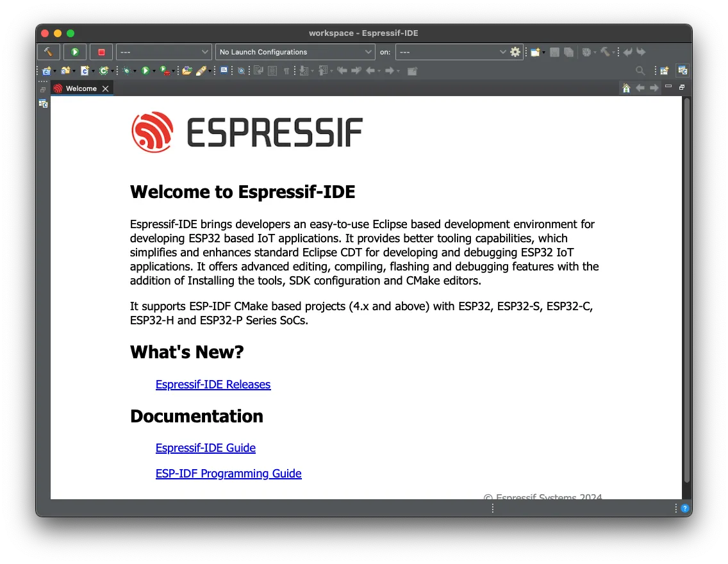The width and height of the screenshot is (728, 564).
Task: Select the Welcome tab
Action: click(81, 88)
